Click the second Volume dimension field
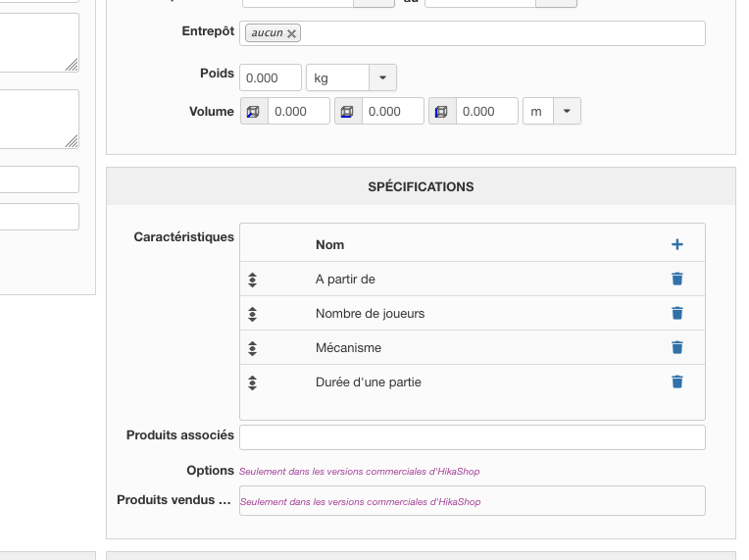Screen dimensions: 749x560 coord(393,111)
